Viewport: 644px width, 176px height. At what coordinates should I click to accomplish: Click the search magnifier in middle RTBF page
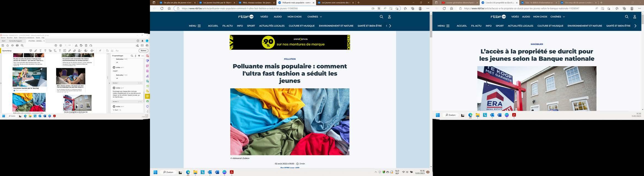(x=381, y=17)
